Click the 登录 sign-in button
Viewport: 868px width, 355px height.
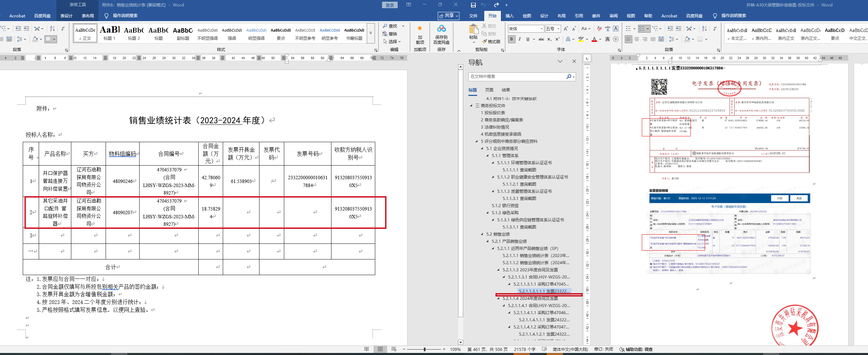(x=390, y=5)
